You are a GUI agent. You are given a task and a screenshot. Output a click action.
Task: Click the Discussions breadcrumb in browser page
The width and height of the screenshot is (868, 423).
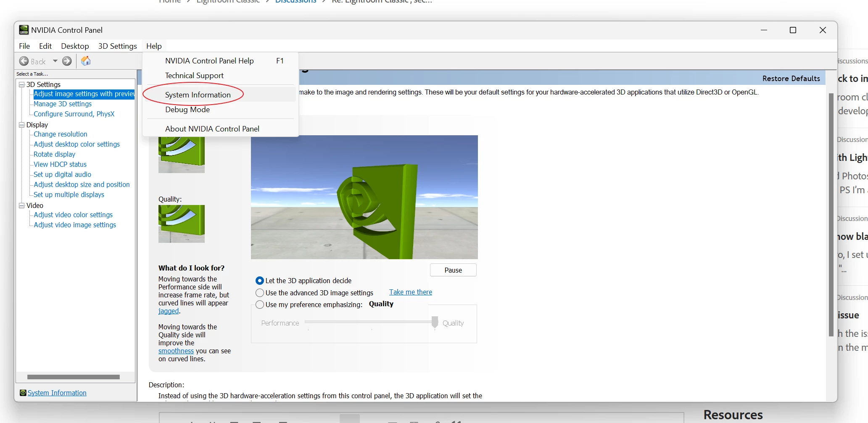tap(295, 2)
